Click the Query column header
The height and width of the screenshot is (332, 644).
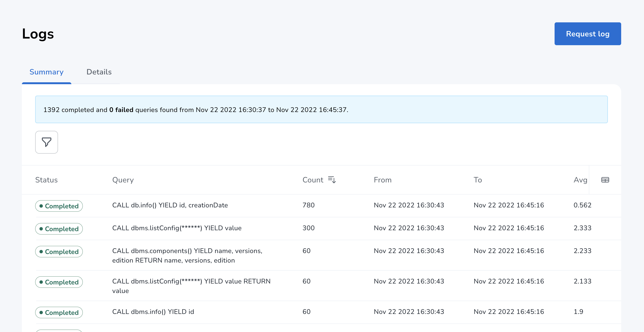(123, 180)
